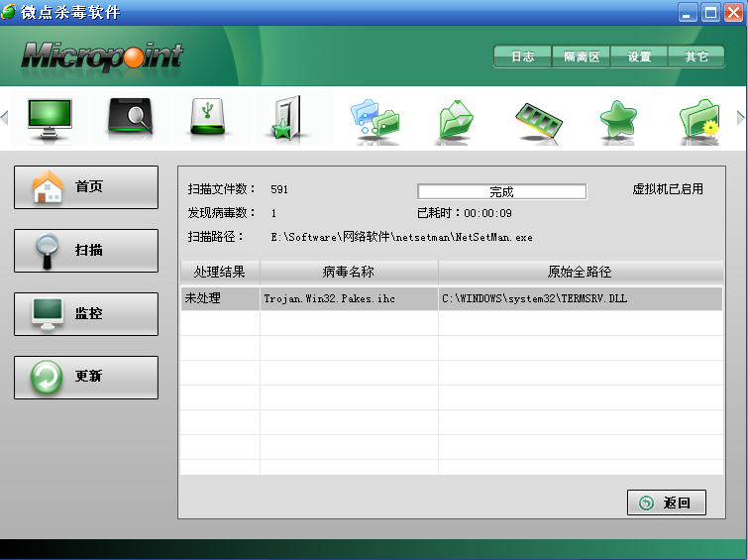Click the 完成 progress bar

point(502,192)
